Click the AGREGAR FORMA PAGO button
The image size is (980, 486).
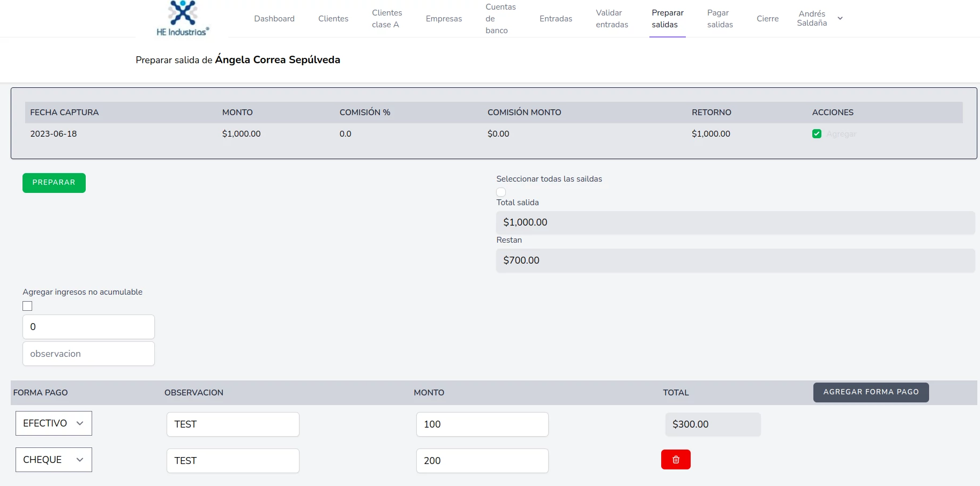871,392
